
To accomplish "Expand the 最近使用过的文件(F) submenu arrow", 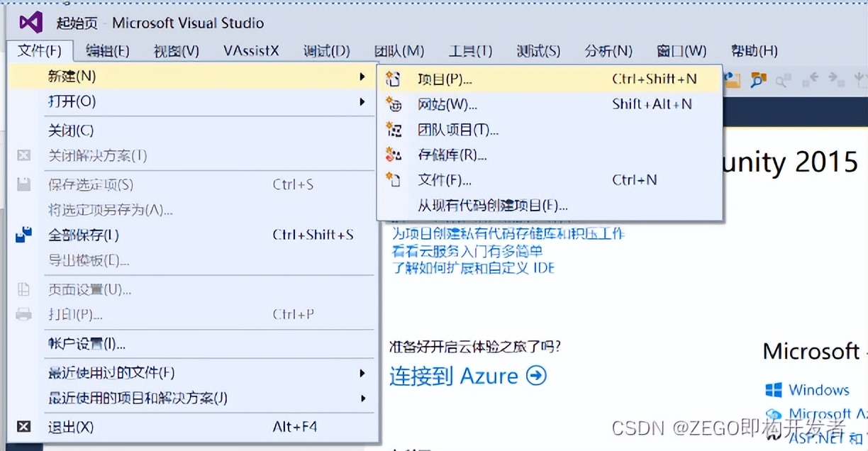I will coord(362,373).
